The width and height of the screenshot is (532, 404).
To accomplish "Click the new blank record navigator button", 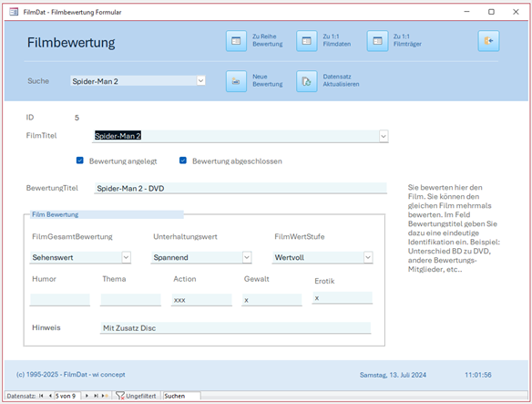I will (105, 396).
